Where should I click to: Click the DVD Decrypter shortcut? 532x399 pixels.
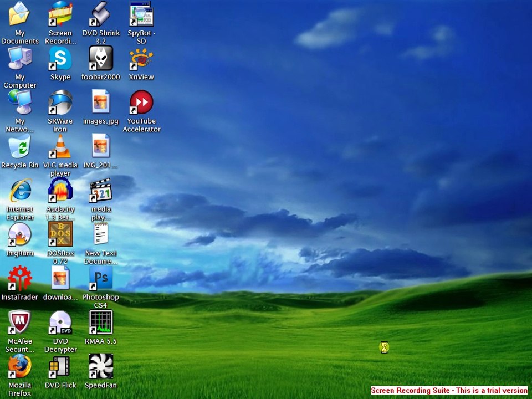[60, 323]
